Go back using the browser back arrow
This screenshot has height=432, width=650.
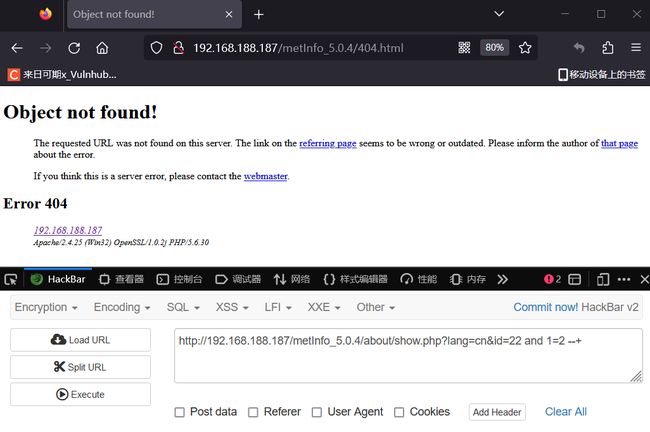[x=17, y=48]
